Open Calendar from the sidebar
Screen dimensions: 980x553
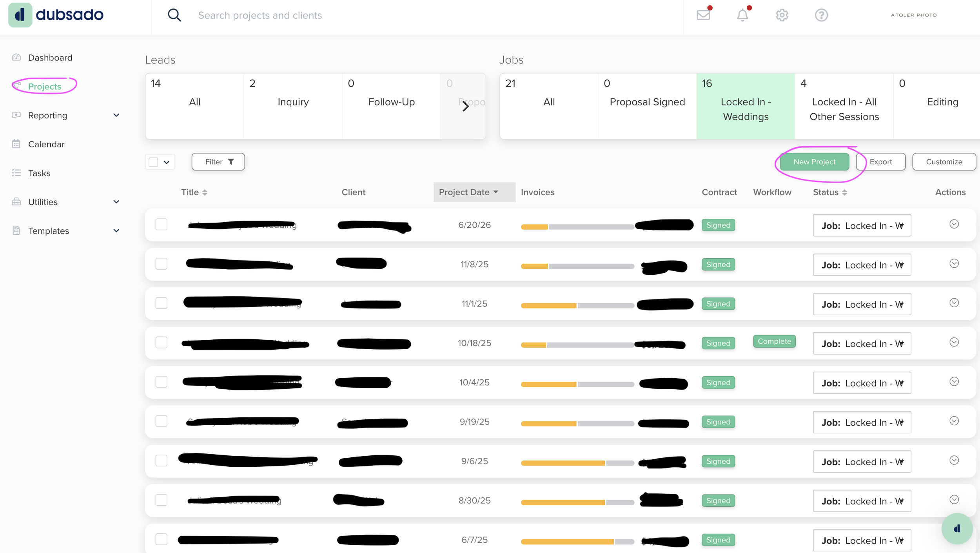pos(46,144)
